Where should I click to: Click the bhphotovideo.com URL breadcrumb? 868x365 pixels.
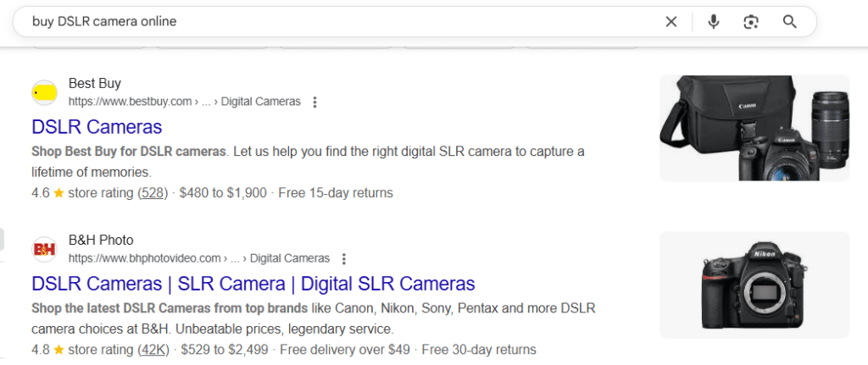[x=198, y=258]
